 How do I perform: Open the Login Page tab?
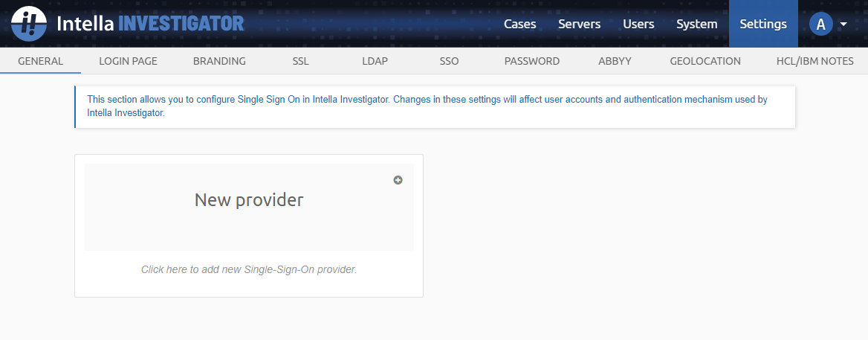coord(128,61)
